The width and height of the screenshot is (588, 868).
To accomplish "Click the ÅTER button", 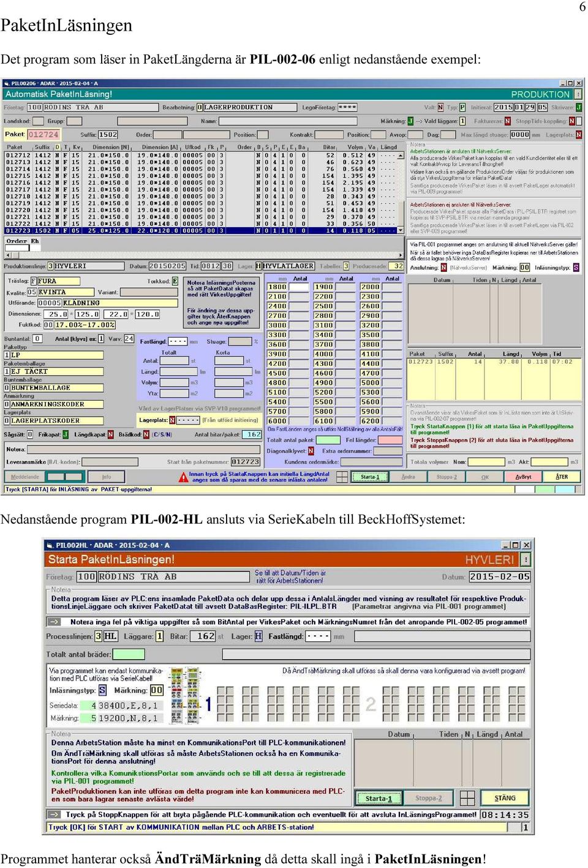I will [x=562, y=477].
